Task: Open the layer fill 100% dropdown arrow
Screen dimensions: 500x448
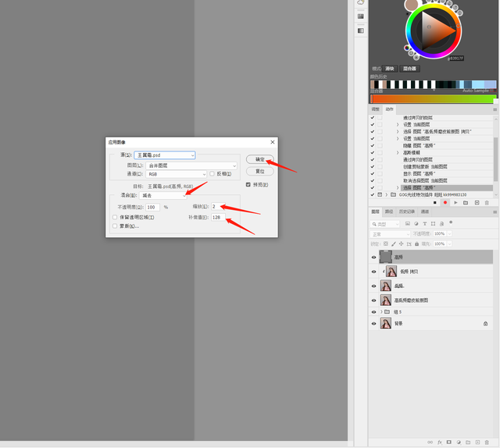Action: pyautogui.click(x=449, y=244)
